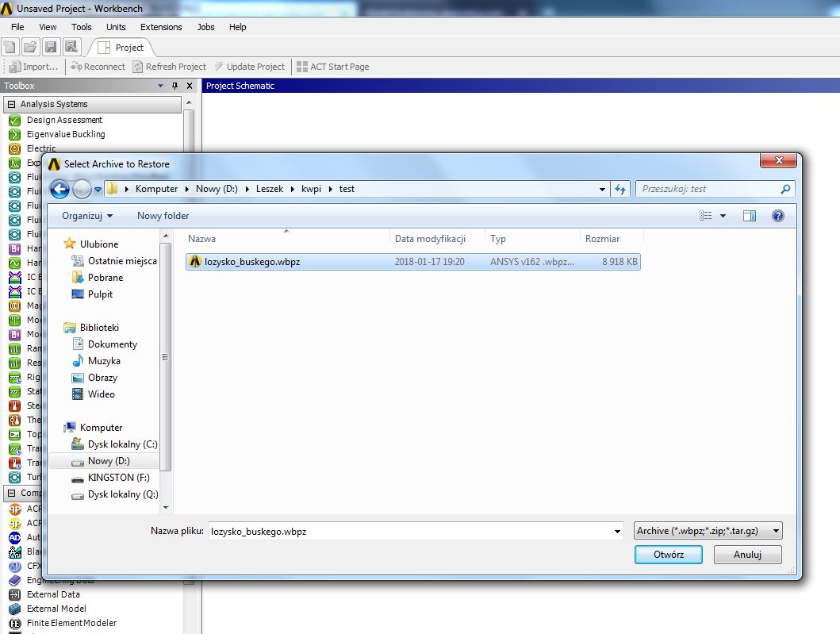
Task: Click the Nowy folder button
Action: click(163, 216)
